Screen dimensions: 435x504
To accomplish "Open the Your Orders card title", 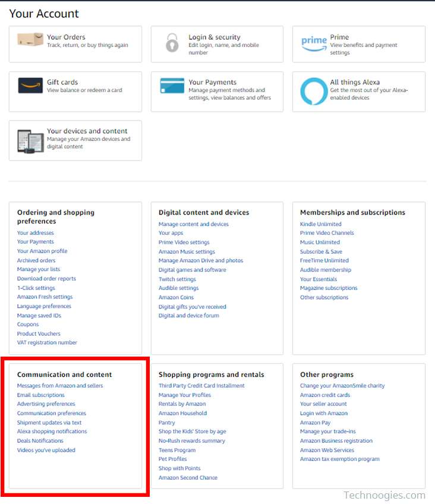I will click(x=66, y=37).
